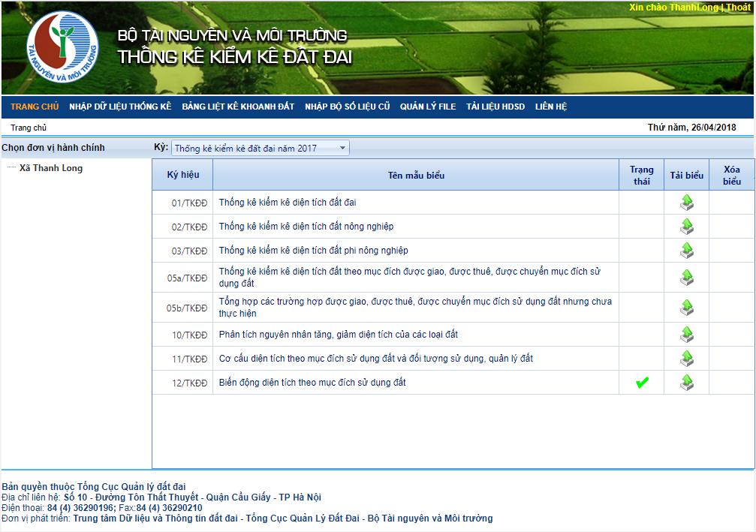Download form 10/TKĐĐ via its icon
756x532 pixels.
[686, 334]
